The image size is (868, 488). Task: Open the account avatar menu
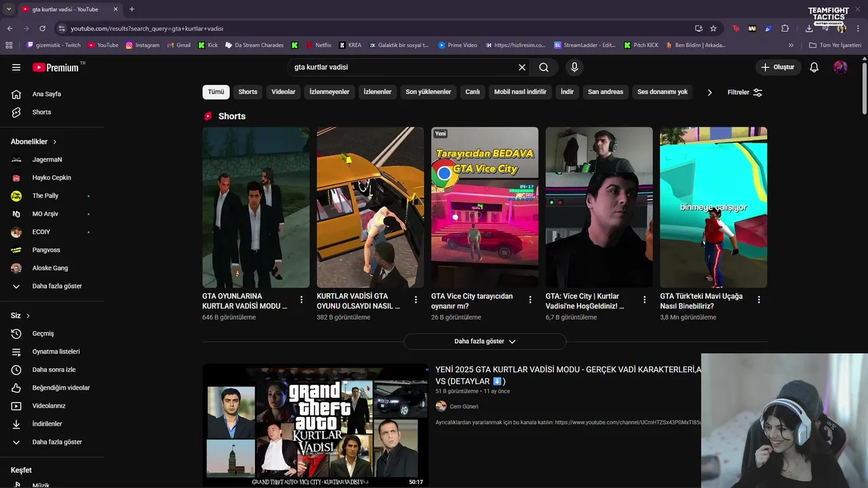[840, 67]
